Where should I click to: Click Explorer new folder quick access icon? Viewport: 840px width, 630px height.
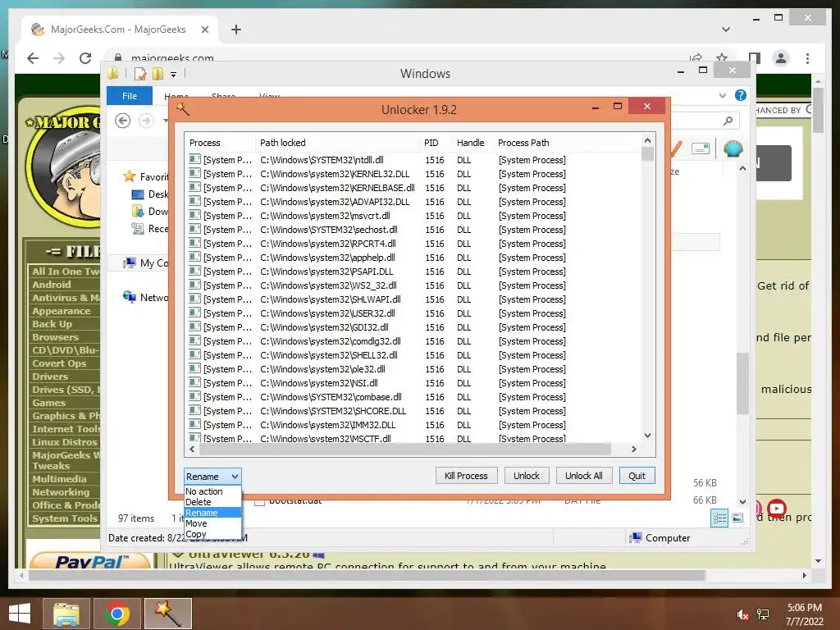coord(158,74)
